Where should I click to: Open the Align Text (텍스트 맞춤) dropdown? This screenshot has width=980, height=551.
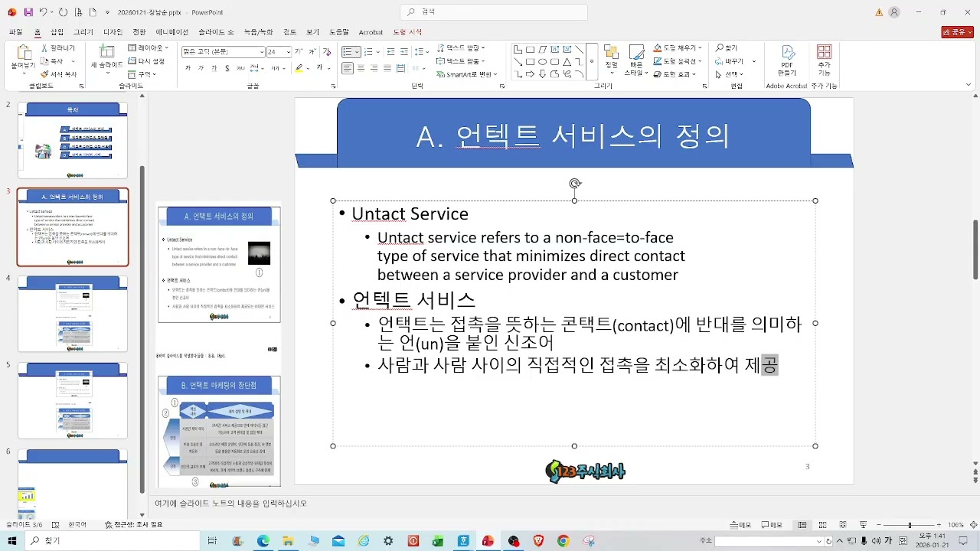[461, 61]
